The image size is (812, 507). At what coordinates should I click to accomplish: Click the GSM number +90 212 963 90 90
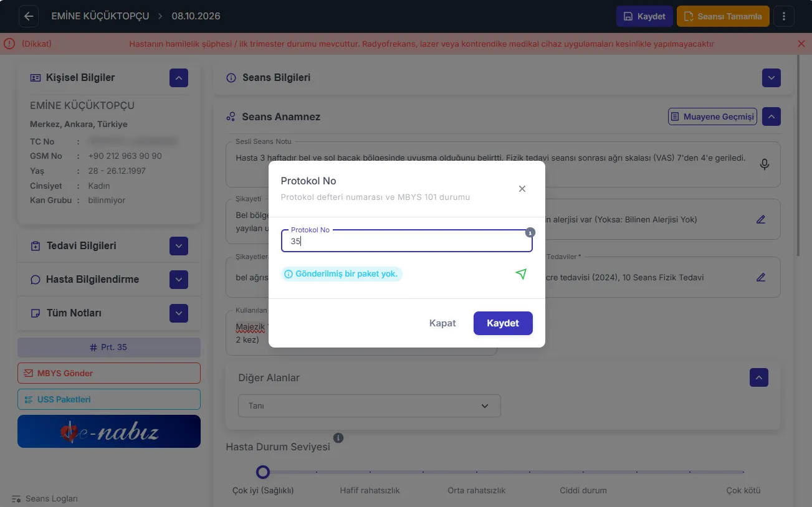pyautogui.click(x=125, y=156)
